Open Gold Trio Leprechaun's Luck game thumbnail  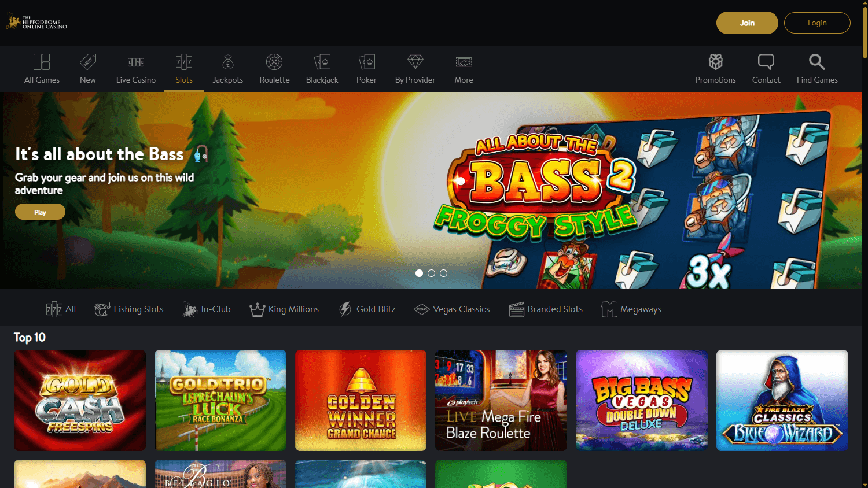point(220,400)
